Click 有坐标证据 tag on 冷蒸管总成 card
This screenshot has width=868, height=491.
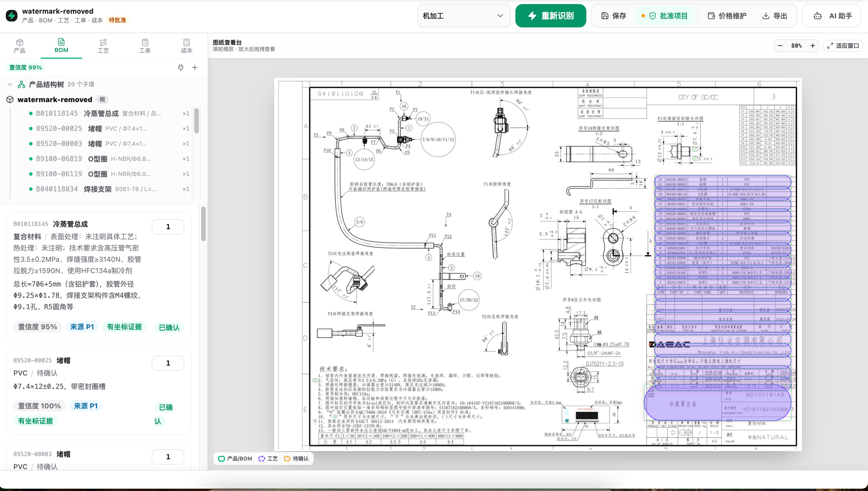pyautogui.click(x=124, y=327)
